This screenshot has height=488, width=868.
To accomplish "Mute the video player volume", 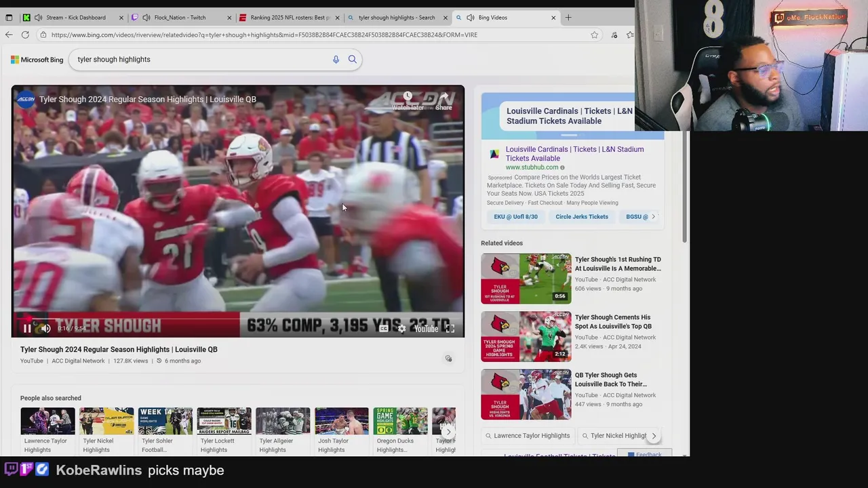I will point(45,329).
